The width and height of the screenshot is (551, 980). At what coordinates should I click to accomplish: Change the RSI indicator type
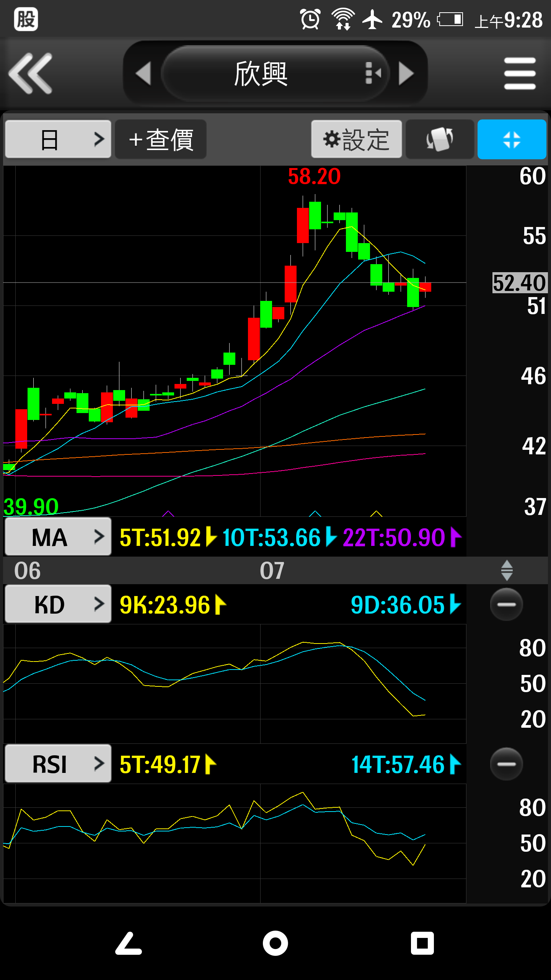click(58, 764)
